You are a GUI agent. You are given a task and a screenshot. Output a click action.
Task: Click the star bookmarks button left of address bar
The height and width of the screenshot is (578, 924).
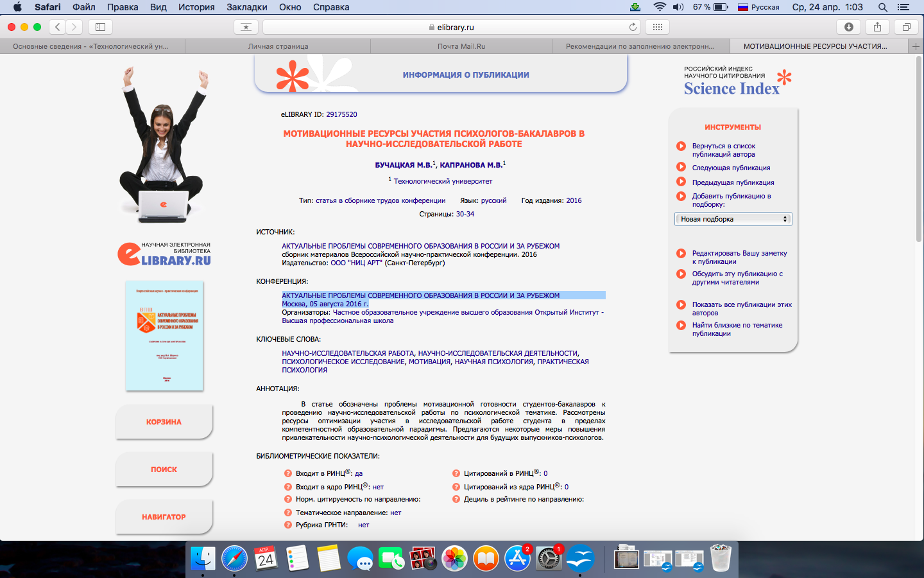point(246,27)
